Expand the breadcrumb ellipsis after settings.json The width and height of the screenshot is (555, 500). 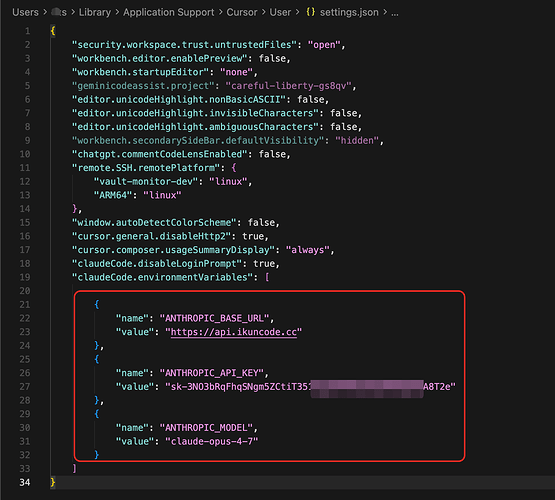point(395,13)
